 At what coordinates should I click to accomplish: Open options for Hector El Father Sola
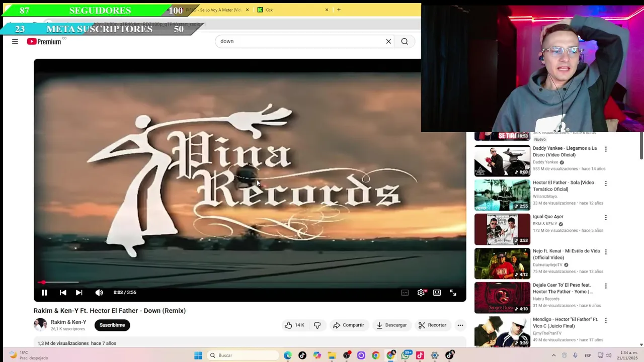606,184
